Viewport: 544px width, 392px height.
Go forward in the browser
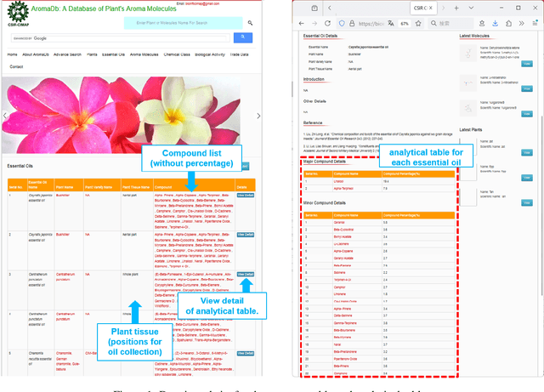click(x=314, y=23)
